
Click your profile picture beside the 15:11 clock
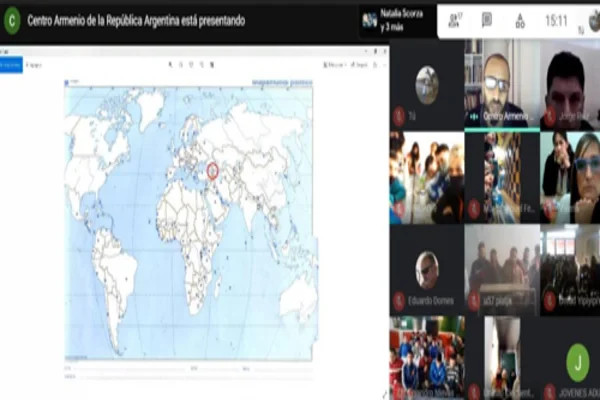coord(594,21)
